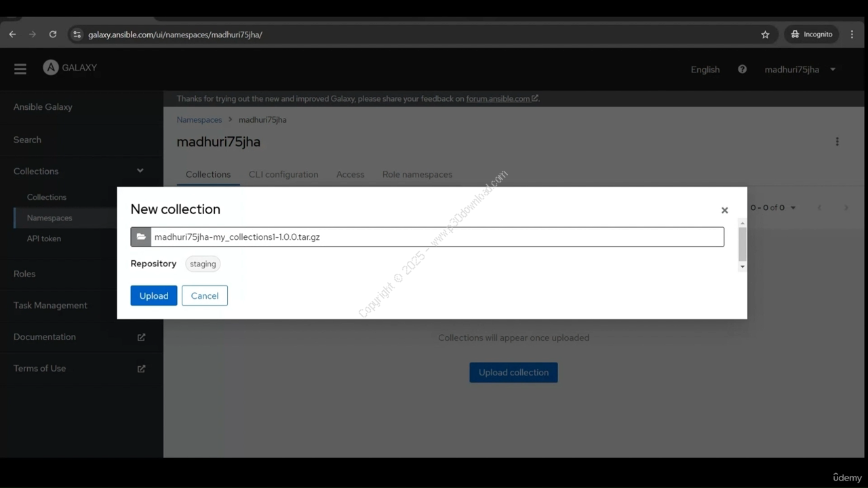
Task: Click the browser back arrow
Action: tap(12, 34)
